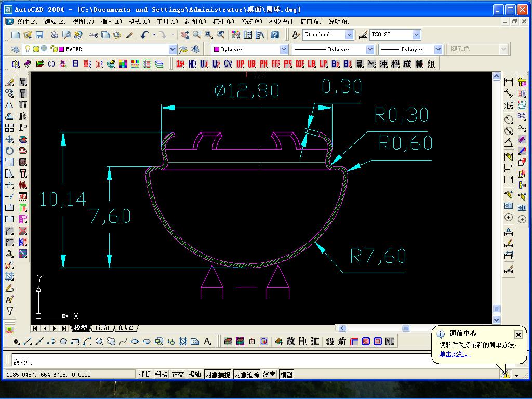The height and width of the screenshot is (399, 532).
Task: Open the MATER layer dropdown
Action: pyautogui.click(x=172, y=49)
